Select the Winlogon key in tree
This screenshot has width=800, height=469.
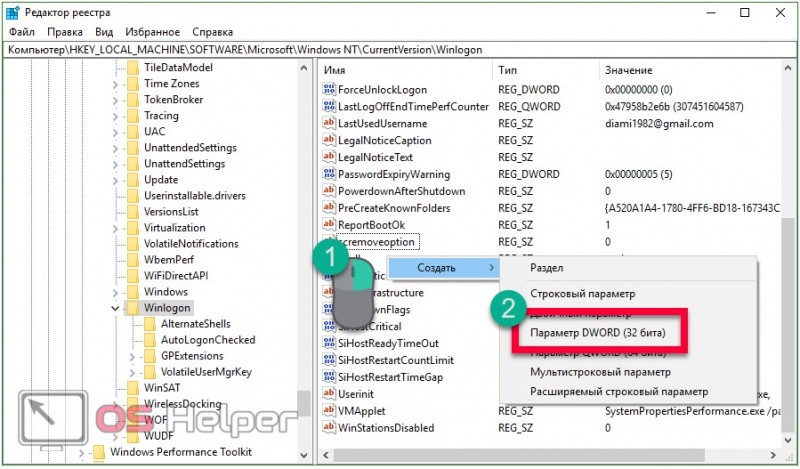pyautogui.click(x=167, y=308)
